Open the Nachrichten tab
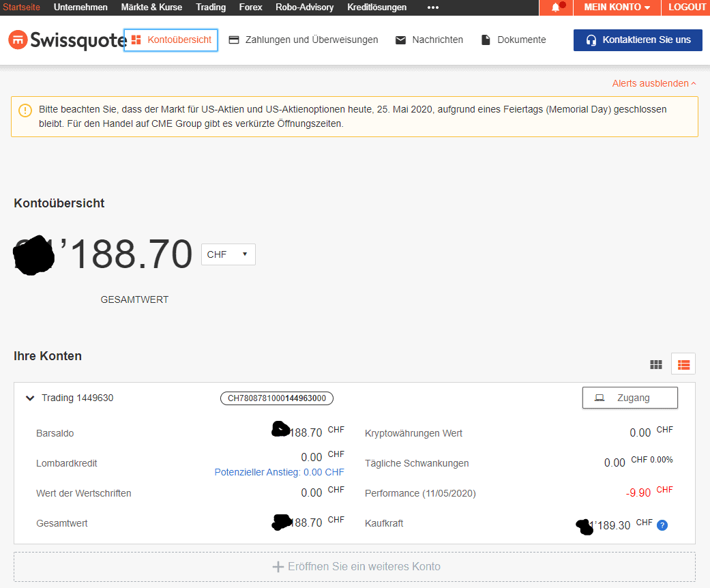Viewport: 710px width, 588px height. click(429, 40)
